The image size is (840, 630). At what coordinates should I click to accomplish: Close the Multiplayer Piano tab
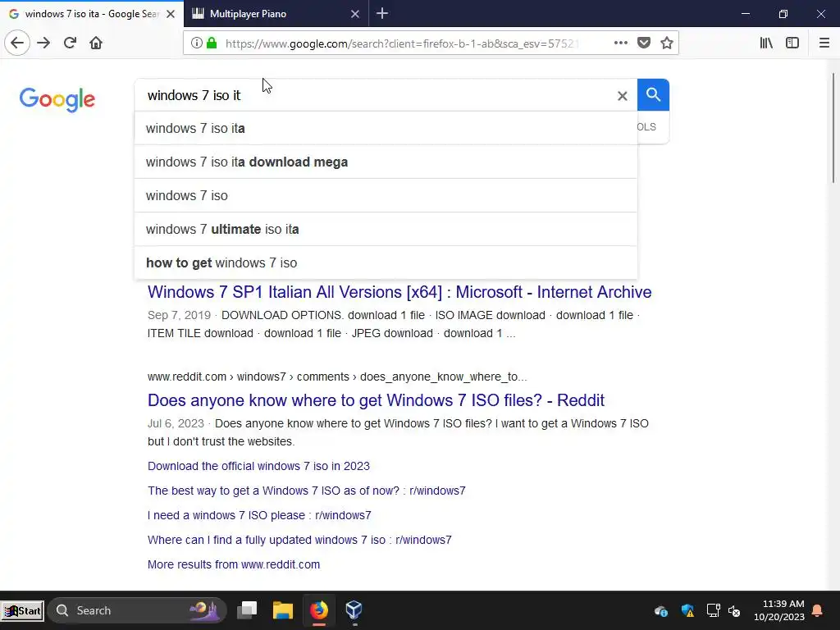click(x=354, y=14)
